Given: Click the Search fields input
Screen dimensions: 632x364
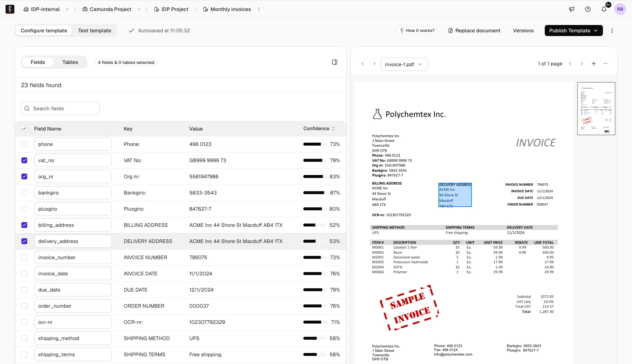Looking at the screenshot, I should coord(60,108).
